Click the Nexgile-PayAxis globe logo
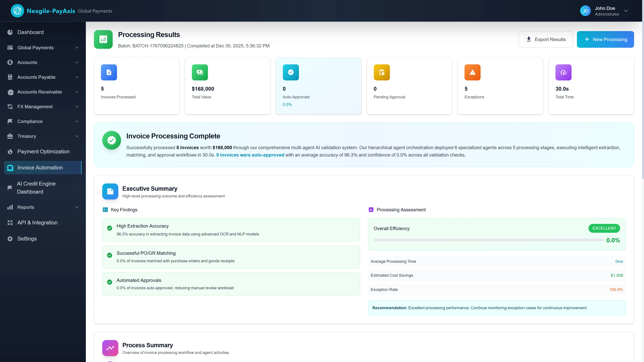644x362 pixels. 17,11
